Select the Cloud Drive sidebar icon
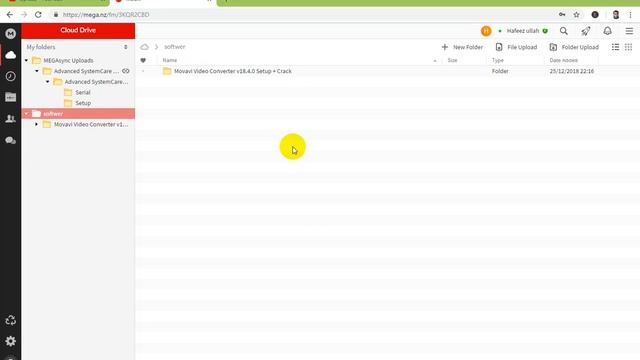The height and width of the screenshot is (360, 640). pos(11,55)
